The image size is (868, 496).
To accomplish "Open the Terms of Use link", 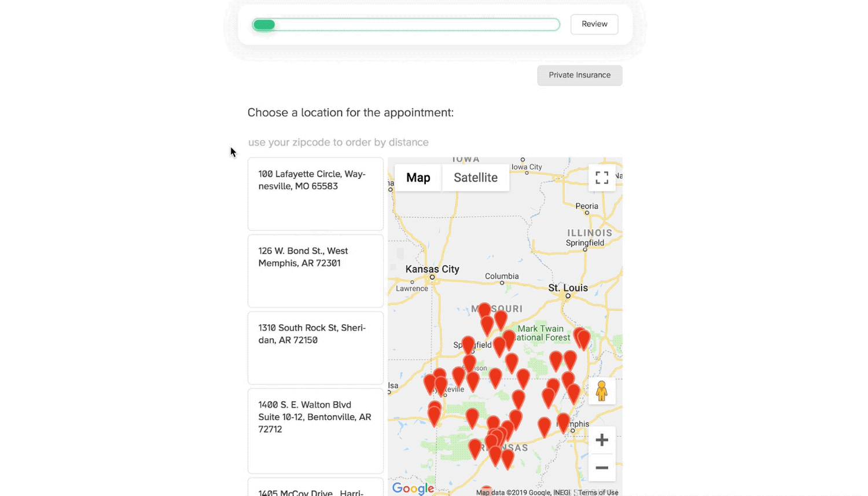I will (598, 493).
